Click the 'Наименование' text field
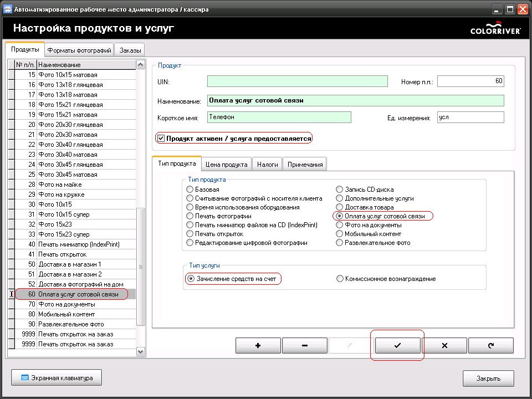The width and height of the screenshot is (532, 399). pos(355,101)
